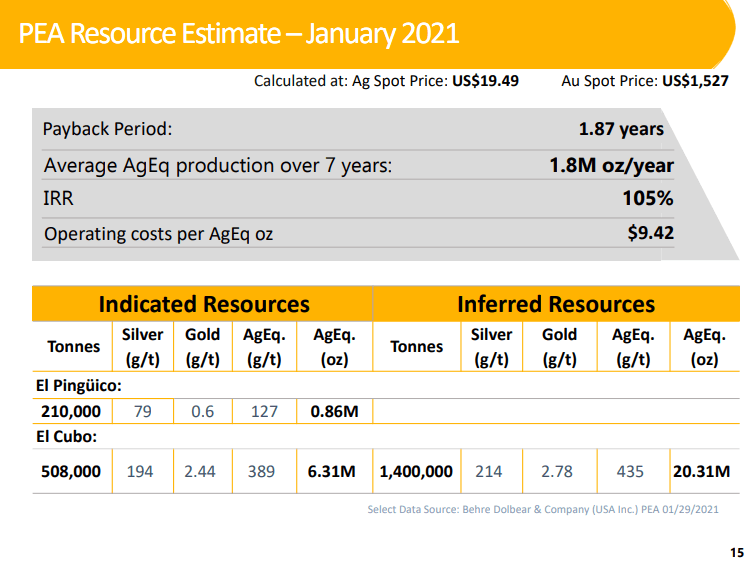Click the 'El Pingüico:' row label

tap(79, 386)
